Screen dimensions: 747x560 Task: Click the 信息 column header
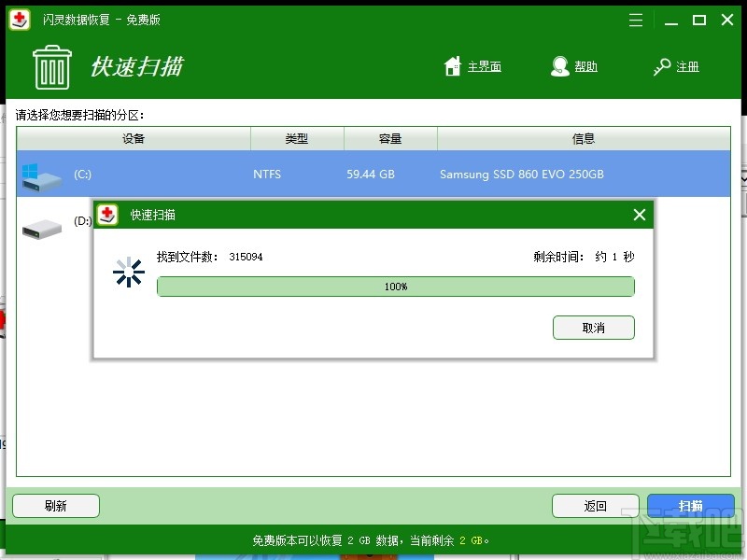pyautogui.click(x=584, y=138)
